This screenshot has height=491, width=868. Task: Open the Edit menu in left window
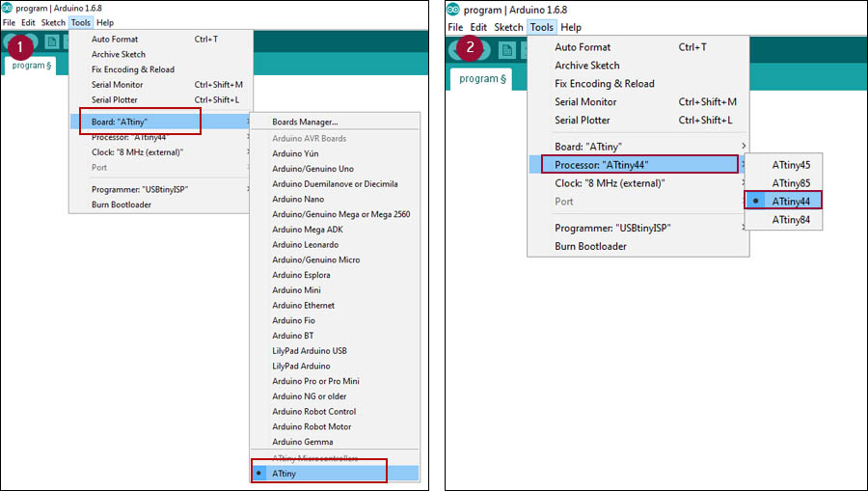[28, 23]
